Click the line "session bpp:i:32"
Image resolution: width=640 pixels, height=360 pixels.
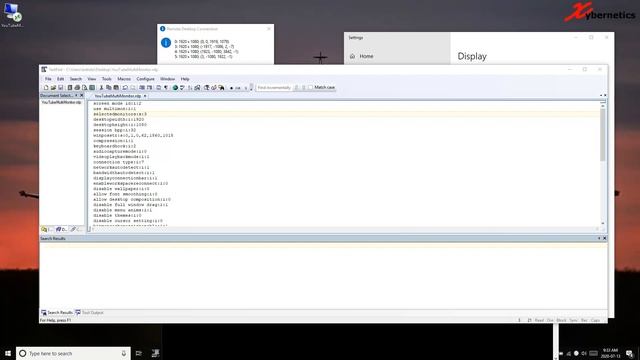point(115,130)
